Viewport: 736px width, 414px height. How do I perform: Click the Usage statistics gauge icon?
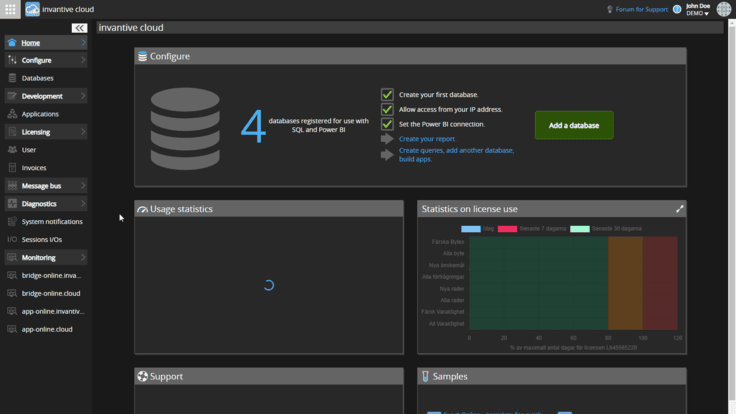pyautogui.click(x=142, y=209)
